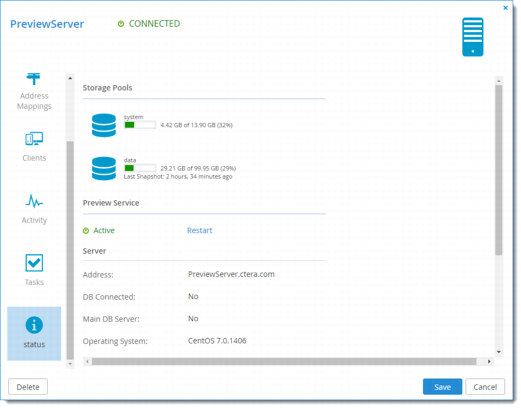Save the server settings
521x408 pixels.
[x=442, y=387]
